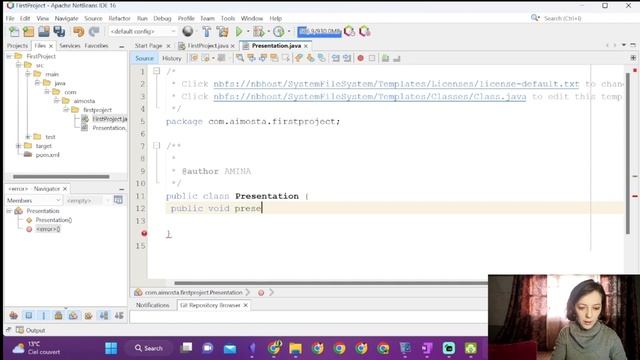The width and height of the screenshot is (640, 360).
Task: Click the New Project toolbar icon
Action: (29, 31)
